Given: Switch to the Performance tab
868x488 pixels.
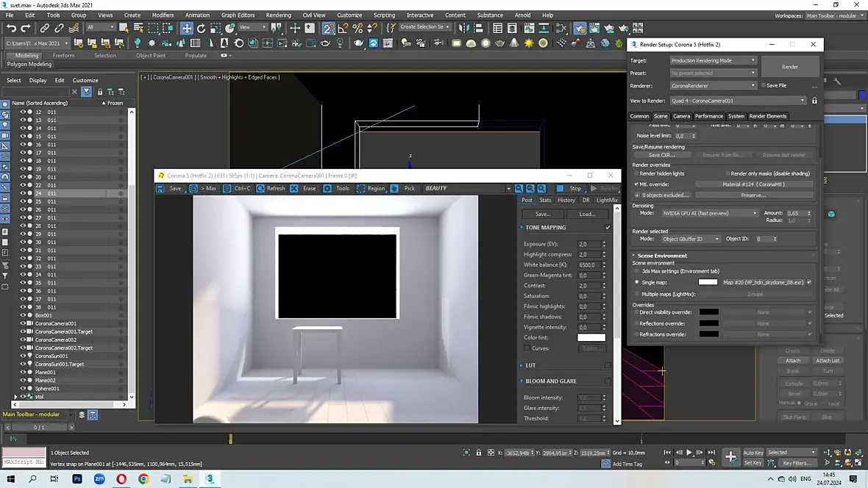Looking at the screenshot, I should (708, 116).
